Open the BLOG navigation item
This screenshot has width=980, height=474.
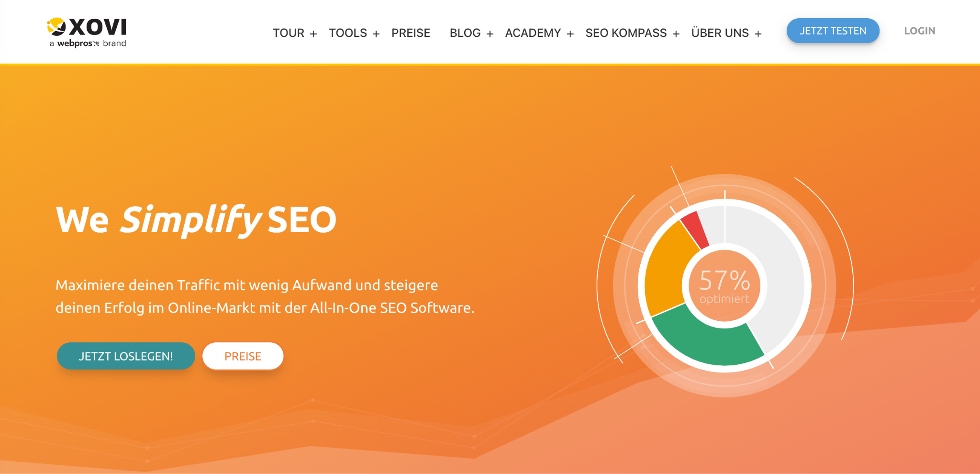(465, 33)
